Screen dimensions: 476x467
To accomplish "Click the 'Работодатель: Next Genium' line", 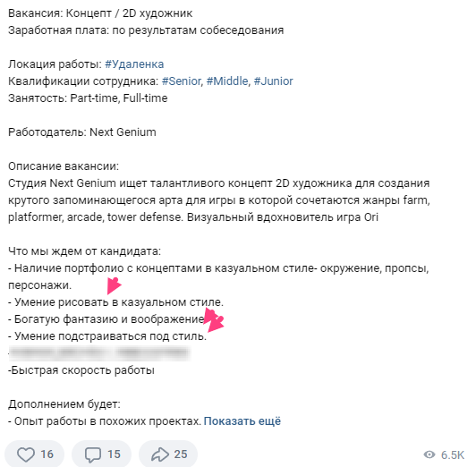I will 82,132.
